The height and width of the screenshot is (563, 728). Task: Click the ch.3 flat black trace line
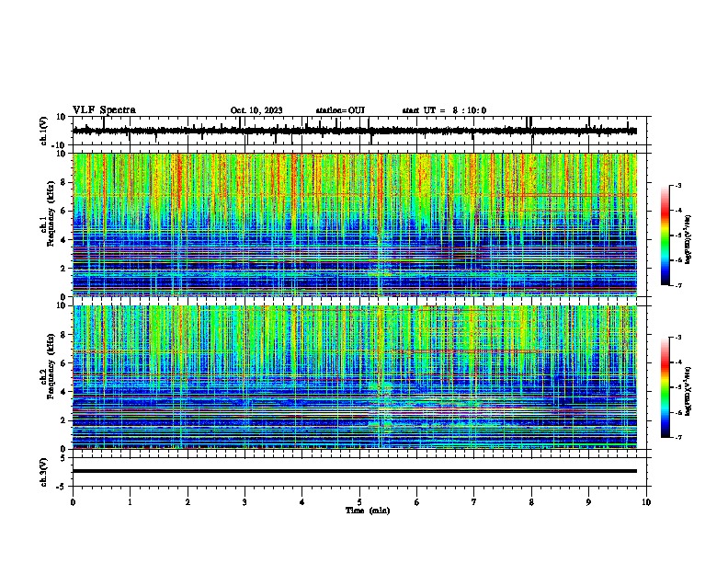coord(355,471)
